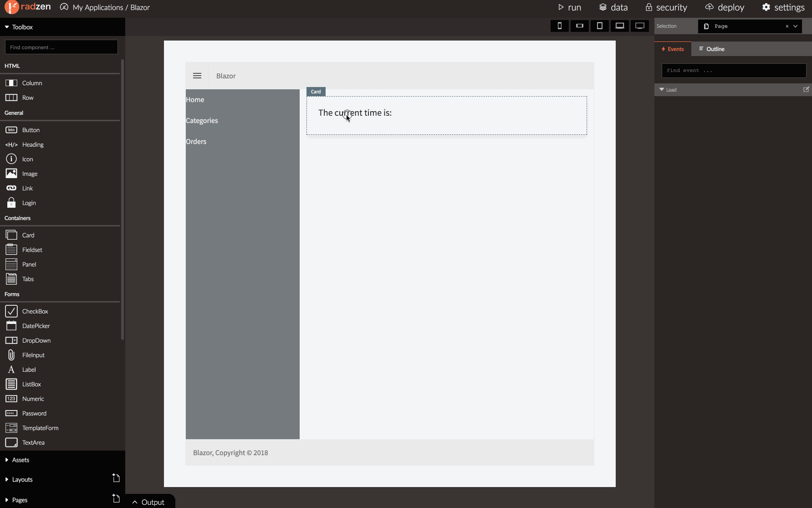
Task: Click the add new layout icon
Action: click(116, 478)
